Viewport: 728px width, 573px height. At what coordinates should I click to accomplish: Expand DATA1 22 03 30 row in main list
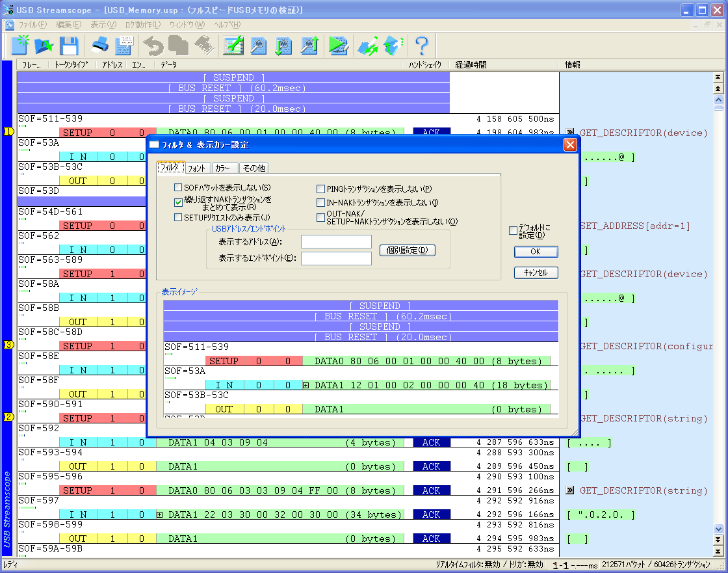159,514
